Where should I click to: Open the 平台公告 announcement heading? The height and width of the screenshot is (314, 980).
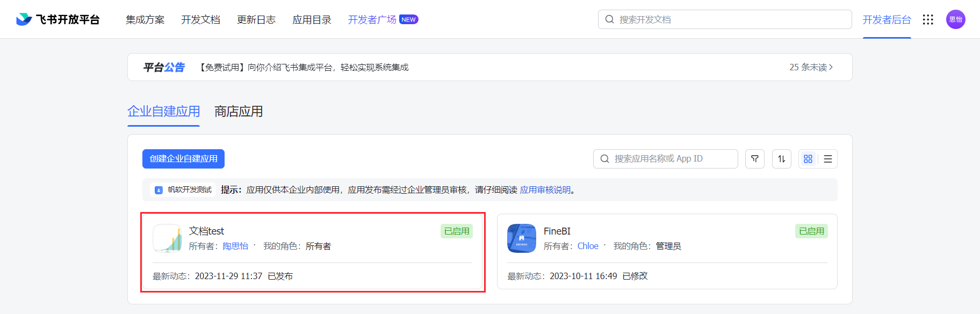click(164, 67)
